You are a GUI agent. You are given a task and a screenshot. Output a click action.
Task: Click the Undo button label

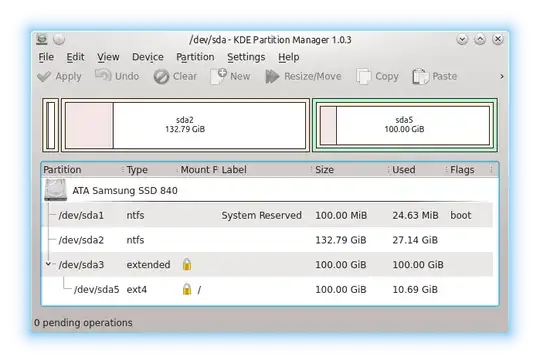[x=127, y=76]
